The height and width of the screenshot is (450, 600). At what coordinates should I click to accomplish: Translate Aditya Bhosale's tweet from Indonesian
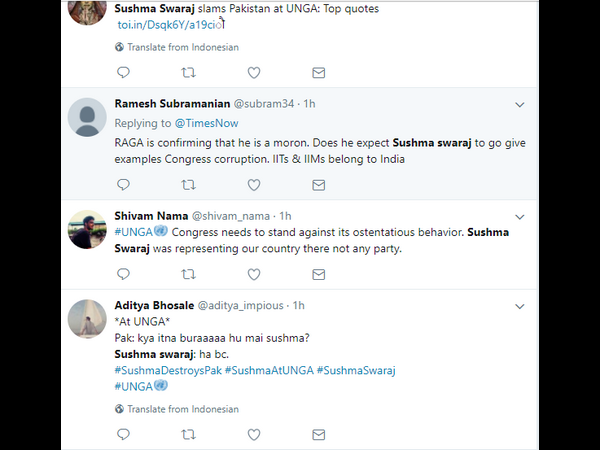pyautogui.click(x=183, y=409)
